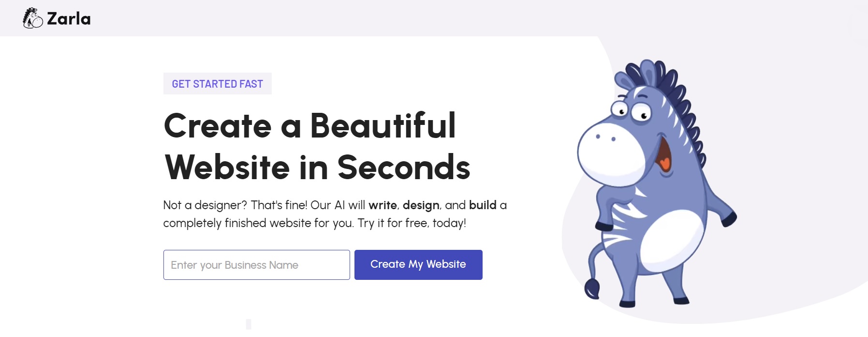Click the zebra mascot's tail tuft

(x=592, y=290)
